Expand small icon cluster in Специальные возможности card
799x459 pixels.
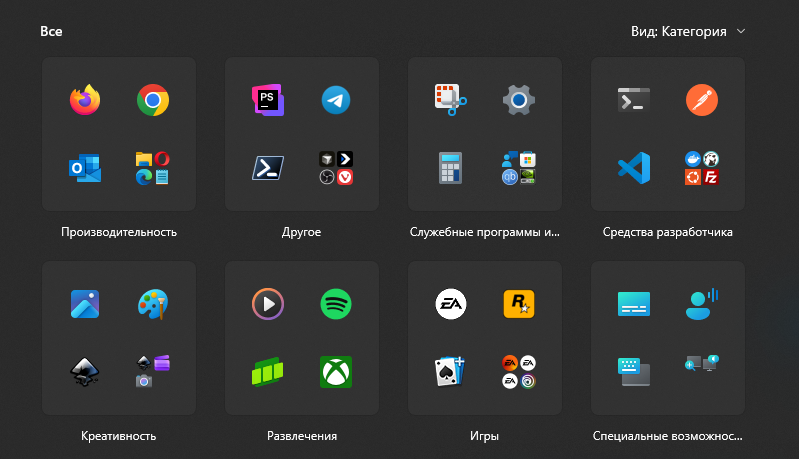[702, 364]
